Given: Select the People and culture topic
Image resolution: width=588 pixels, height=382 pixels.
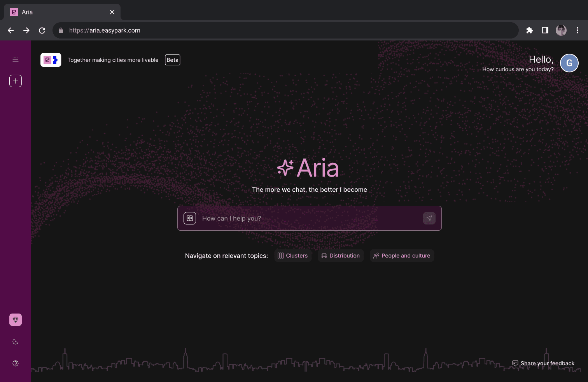Looking at the screenshot, I should pos(402,256).
